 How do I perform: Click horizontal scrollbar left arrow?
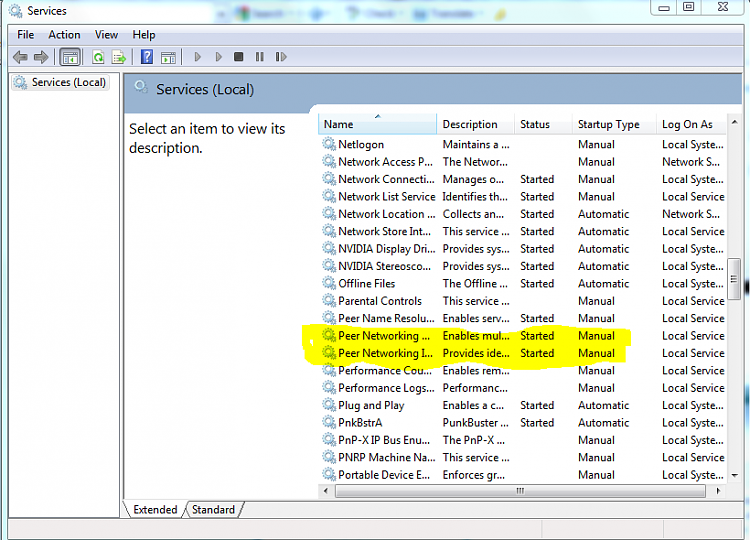coord(326,491)
